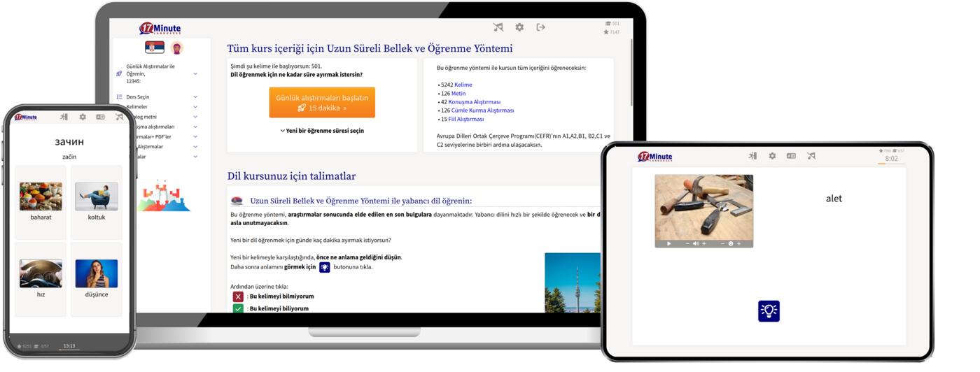Start 'Günlük alıştırmaları başlatın 15 dakika'
Image resolution: width=980 pixels, height=372 pixels.
pos(322,103)
